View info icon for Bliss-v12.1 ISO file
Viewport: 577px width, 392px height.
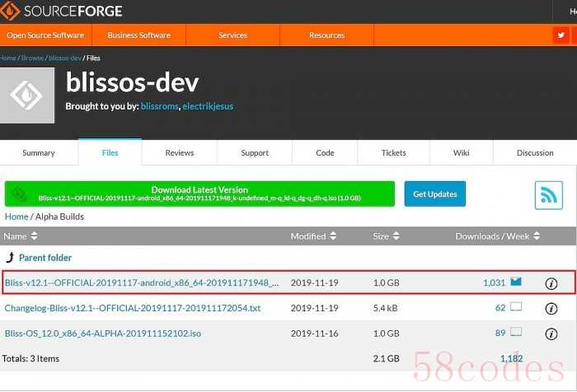(x=551, y=283)
